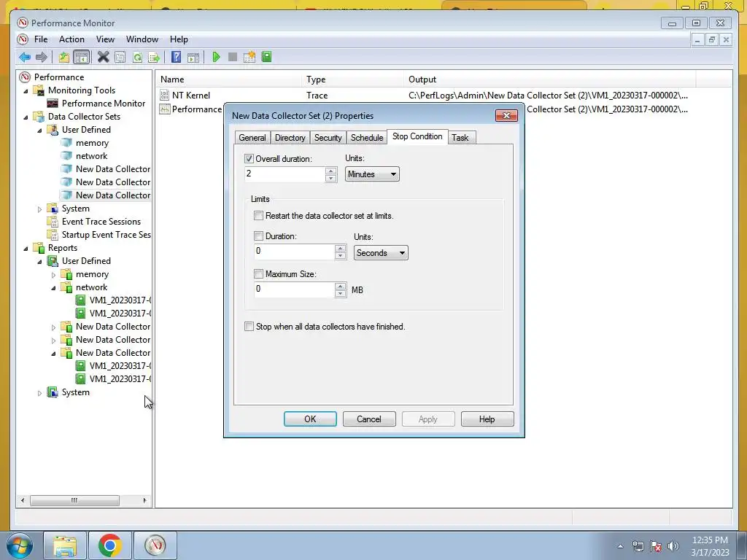Open the first VM1 report under network

tap(120, 300)
